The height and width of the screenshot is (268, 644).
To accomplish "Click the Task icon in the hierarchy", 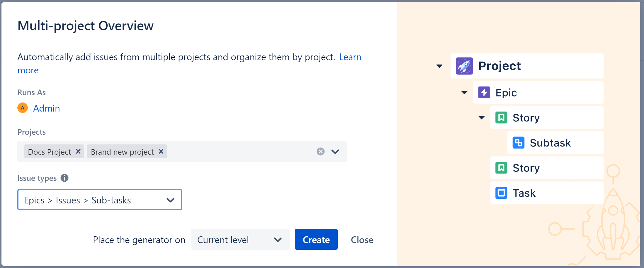I will pyautogui.click(x=502, y=193).
